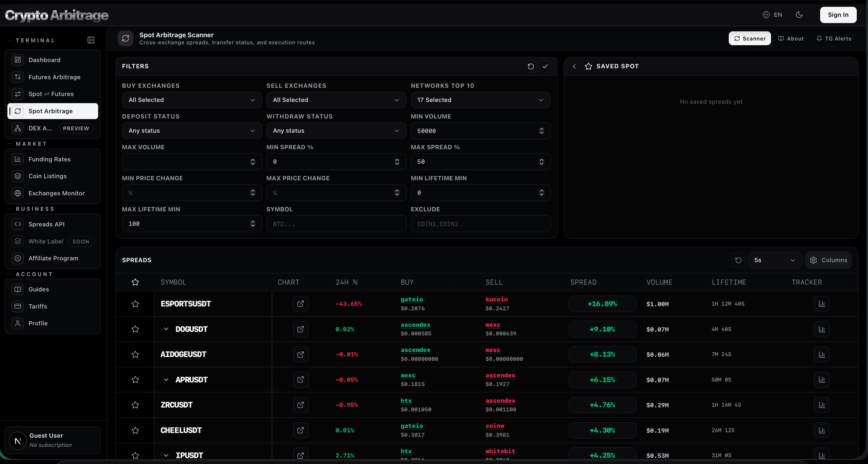Screen dimensions: 868x464
Task: Open Affiliate Program page
Action: point(53,259)
